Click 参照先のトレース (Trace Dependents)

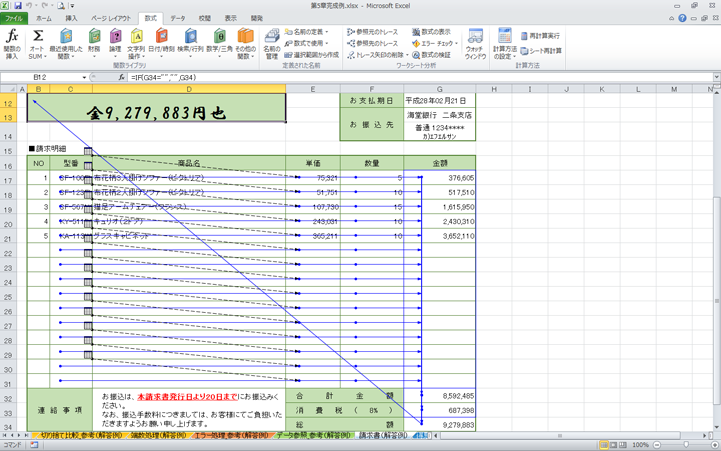372,43
